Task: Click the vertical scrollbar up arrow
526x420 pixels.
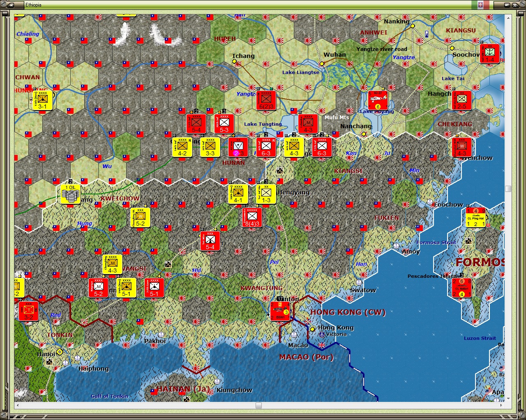Action: pos(508,18)
